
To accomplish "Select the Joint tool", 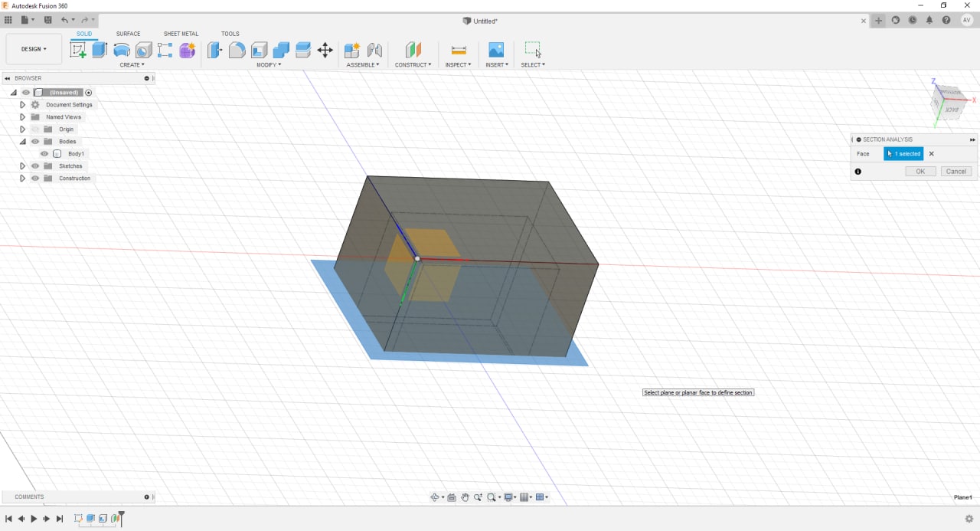I will click(x=374, y=50).
